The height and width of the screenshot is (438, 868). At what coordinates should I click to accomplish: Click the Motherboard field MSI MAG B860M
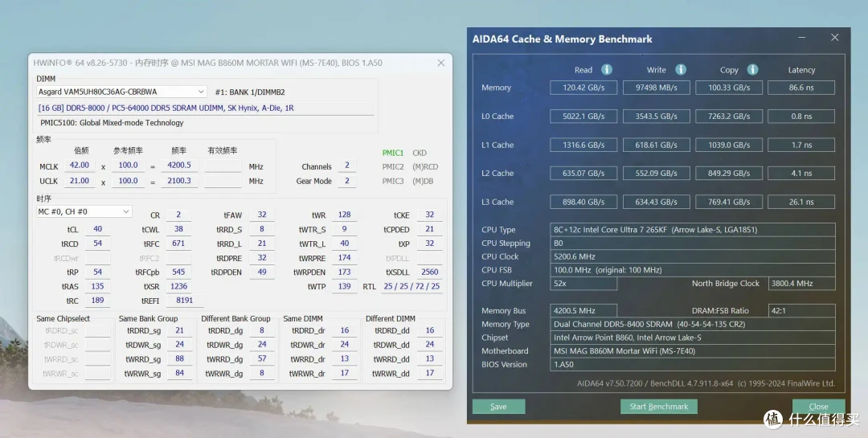(x=693, y=351)
